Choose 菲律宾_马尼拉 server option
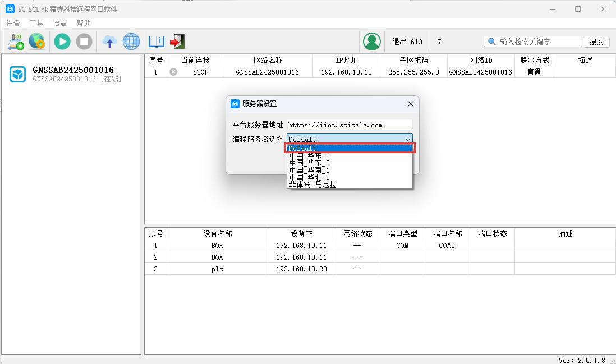616x364 pixels. coord(350,185)
